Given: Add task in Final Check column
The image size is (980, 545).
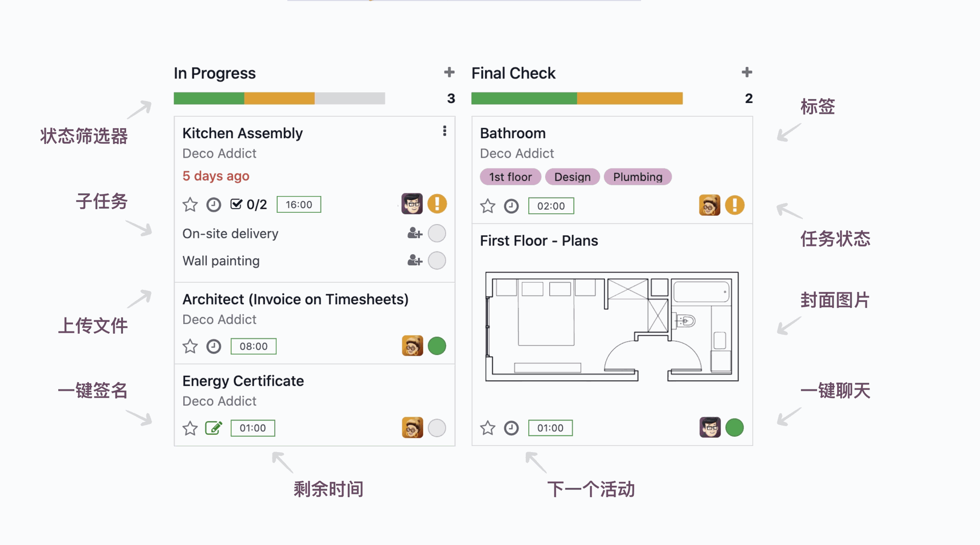Looking at the screenshot, I should 747,72.
